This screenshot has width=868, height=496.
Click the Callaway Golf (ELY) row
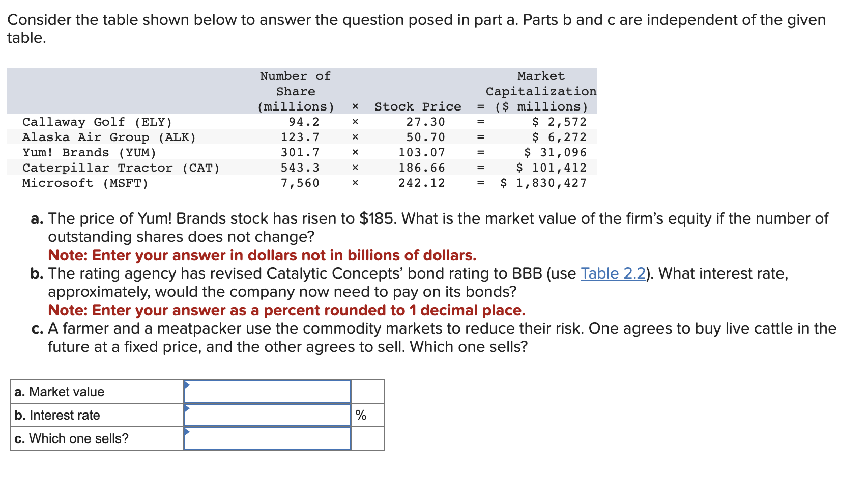(x=97, y=122)
